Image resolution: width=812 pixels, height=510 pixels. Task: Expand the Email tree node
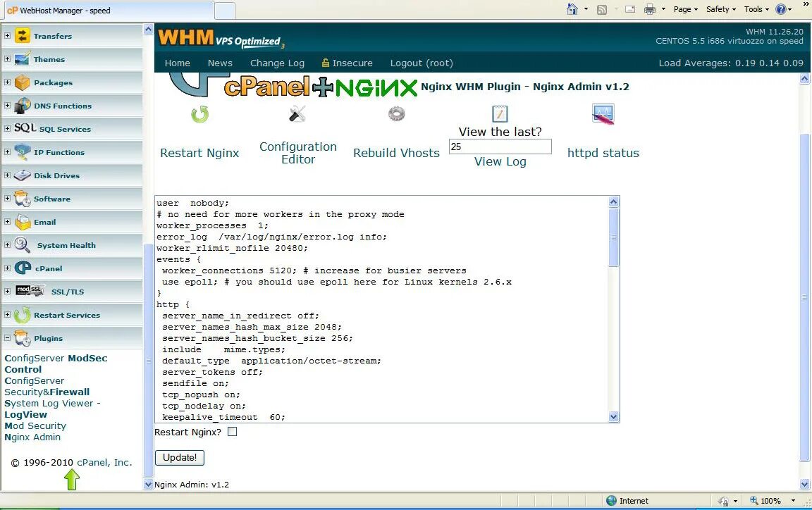click(x=7, y=222)
